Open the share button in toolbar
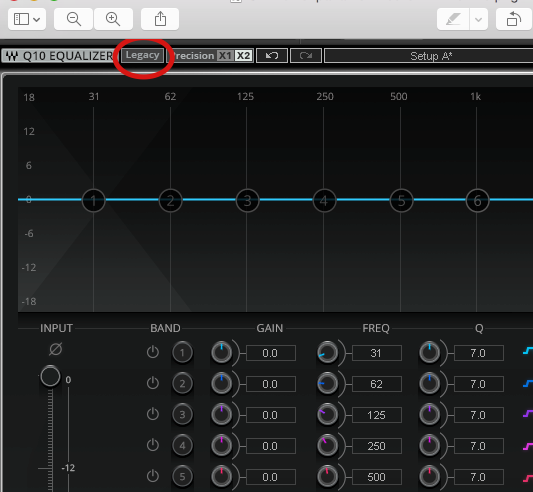This screenshot has width=533, height=492. click(x=160, y=19)
